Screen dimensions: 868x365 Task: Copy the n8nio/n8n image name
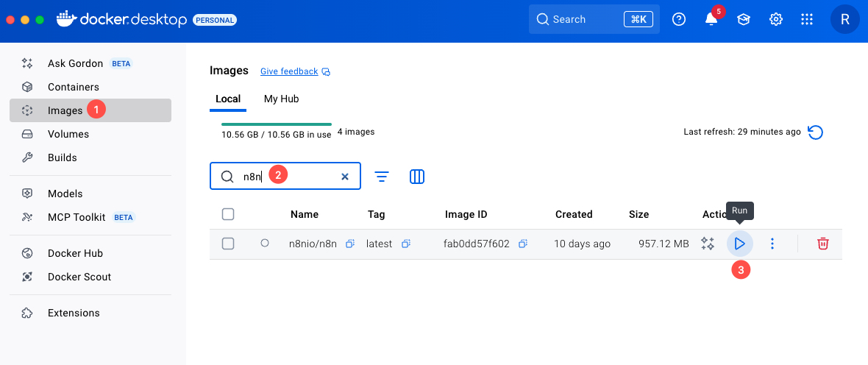[350, 244]
